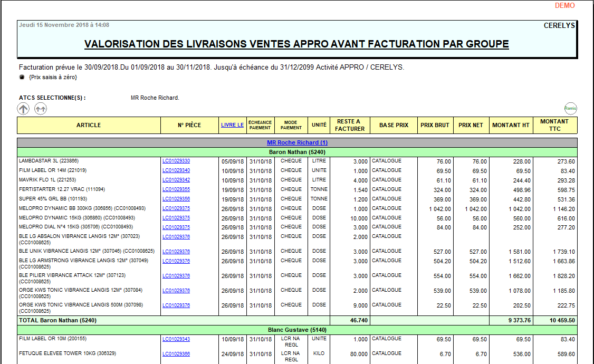Open piece LC01029340 for Film Label Or 14M
Image resolution: width=594 pixels, height=364 pixels.
176,170
